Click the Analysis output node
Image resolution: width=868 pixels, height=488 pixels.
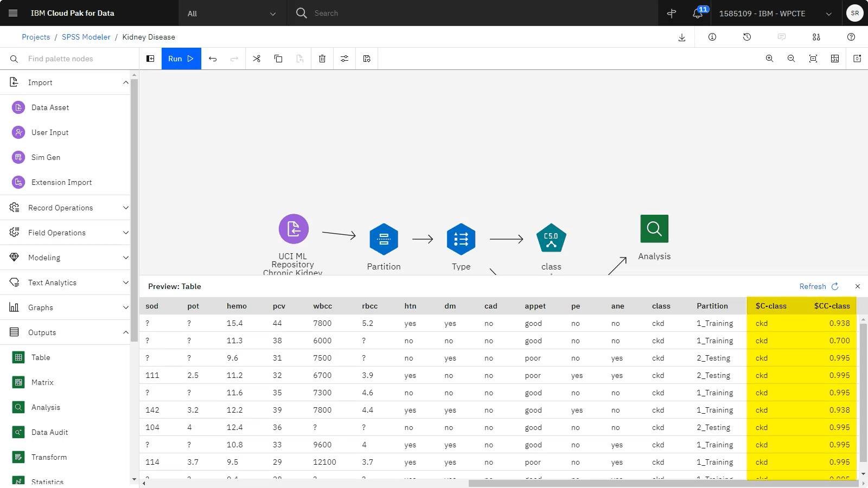tap(654, 229)
